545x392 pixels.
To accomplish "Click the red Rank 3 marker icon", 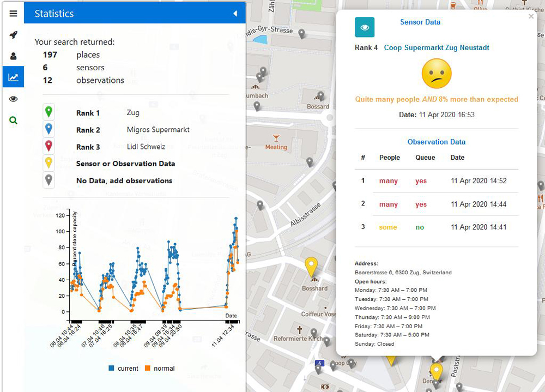I will 49,146.
